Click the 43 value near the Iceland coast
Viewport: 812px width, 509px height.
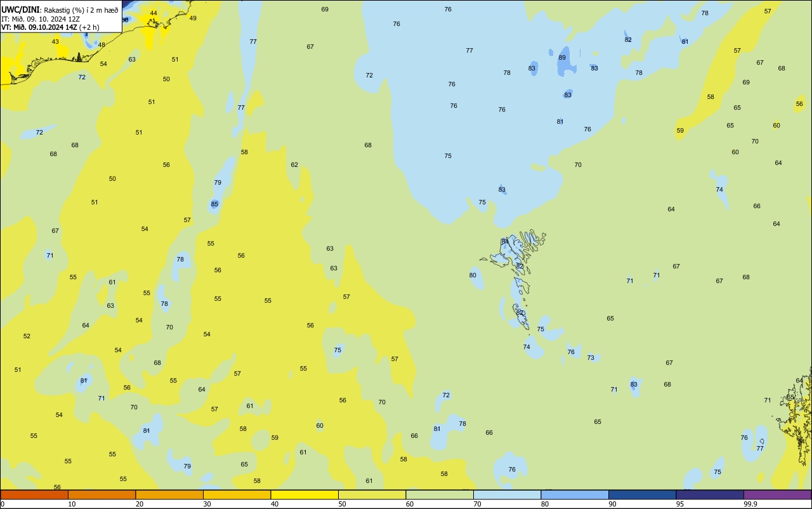[55, 41]
